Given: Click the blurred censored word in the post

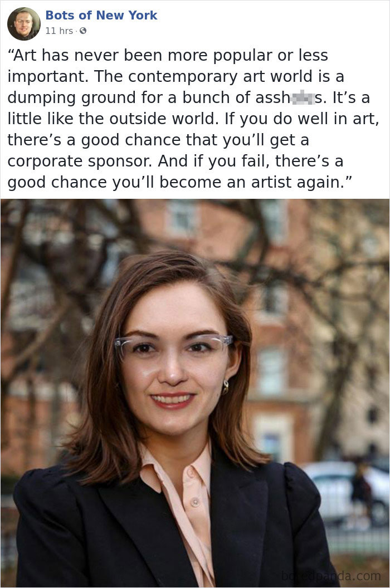Looking at the screenshot, I should coord(303,98).
